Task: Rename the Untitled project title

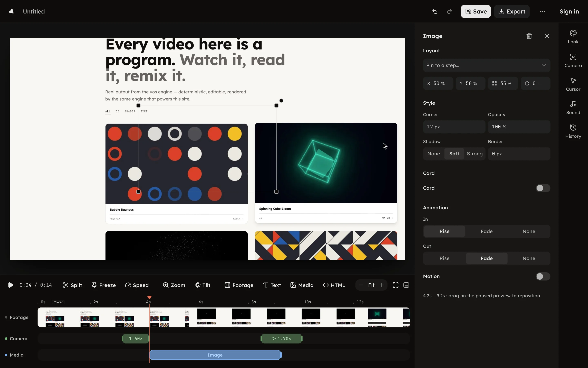Action: (x=34, y=11)
